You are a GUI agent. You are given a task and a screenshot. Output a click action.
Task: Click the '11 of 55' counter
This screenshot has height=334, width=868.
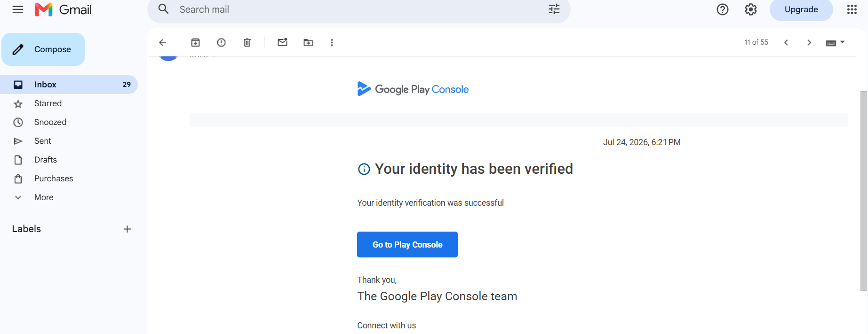pyautogui.click(x=756, y=42)
